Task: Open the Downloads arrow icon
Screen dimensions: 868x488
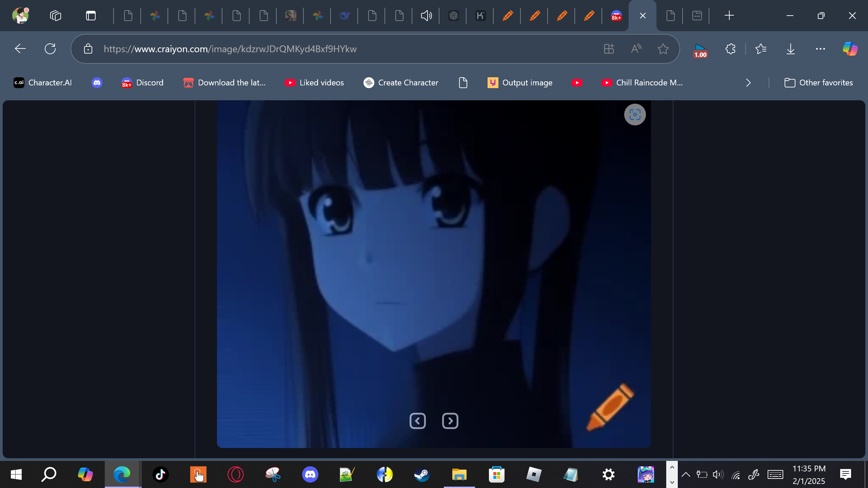Action: pos(790,49)
